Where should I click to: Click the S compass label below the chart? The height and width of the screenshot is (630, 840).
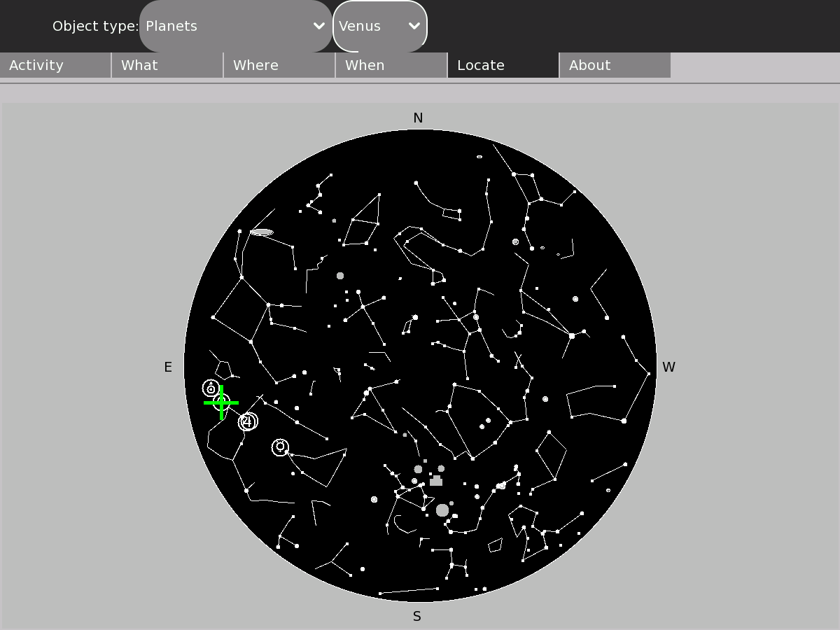point(417,617)
